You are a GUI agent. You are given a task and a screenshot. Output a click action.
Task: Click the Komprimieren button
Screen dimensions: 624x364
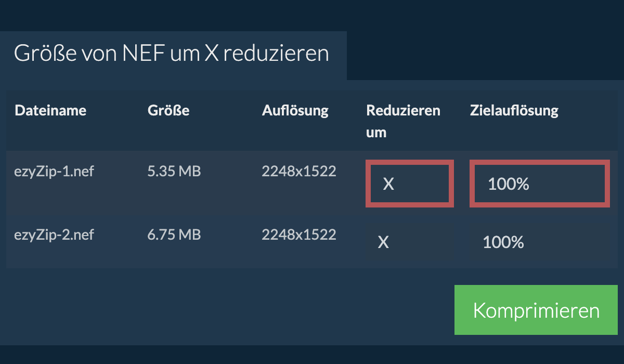pos(536,309)
